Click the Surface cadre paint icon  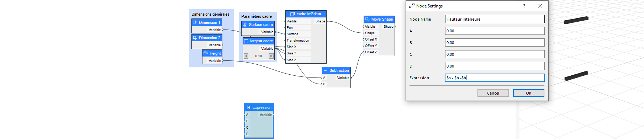coord(245,25)
